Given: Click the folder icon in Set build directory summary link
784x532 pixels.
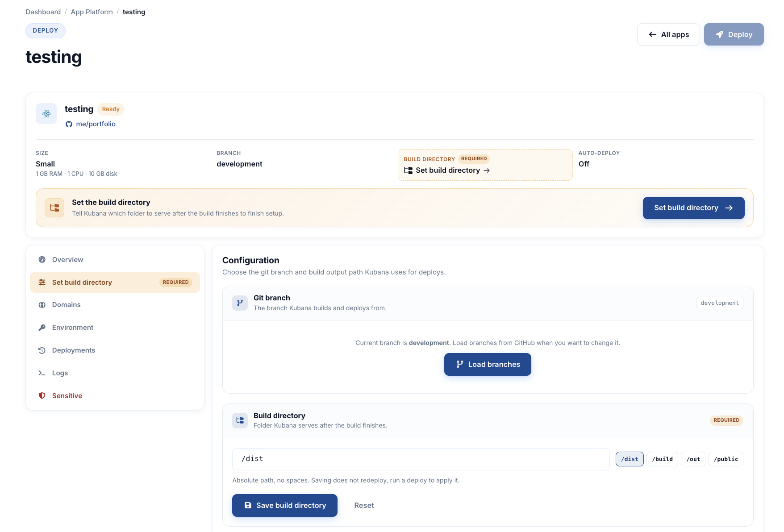Looking at the screenshot, I should pyautogui.click(x=408, y=170).
